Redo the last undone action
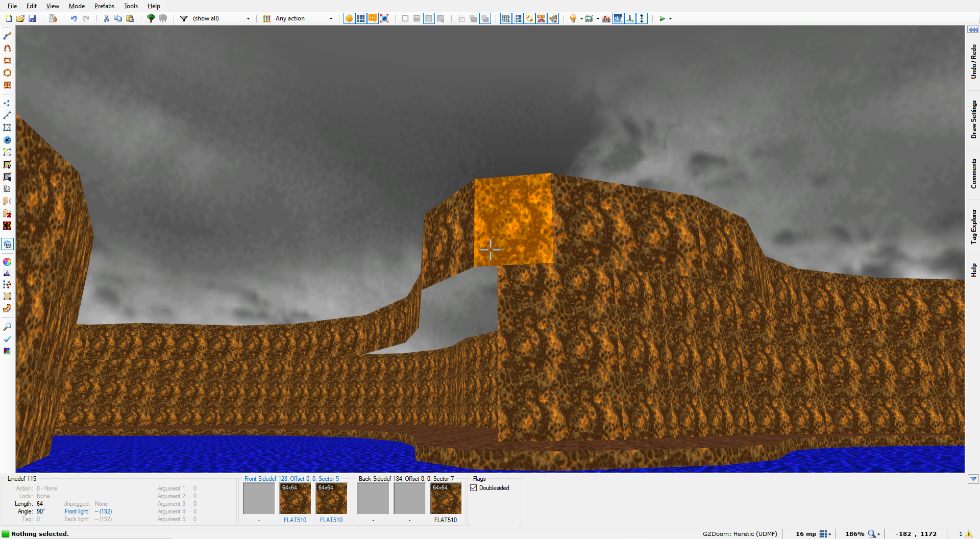This screenshot has height=539, width=980. click(x=86, y=18)
